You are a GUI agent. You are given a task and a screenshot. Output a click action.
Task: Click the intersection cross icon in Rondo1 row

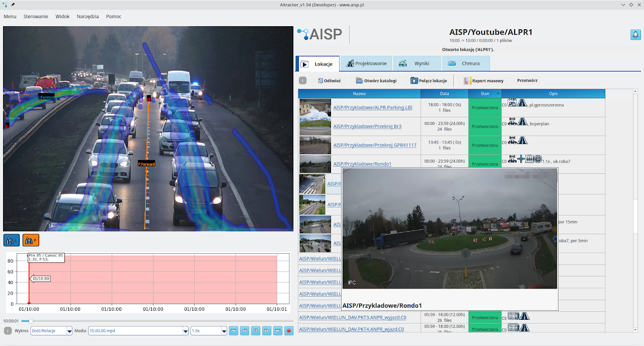pos(521,159)
